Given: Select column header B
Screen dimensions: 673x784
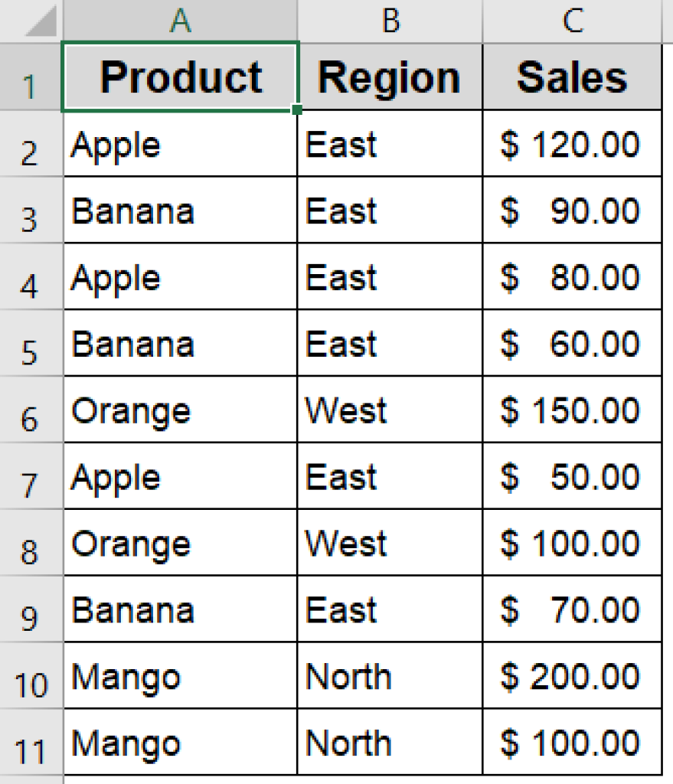Looking at the screenshot, I should (x=390, y=21).
